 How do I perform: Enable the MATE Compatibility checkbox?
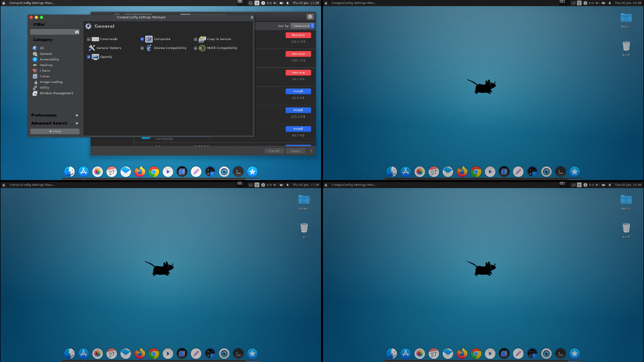(x=196, y=48)
